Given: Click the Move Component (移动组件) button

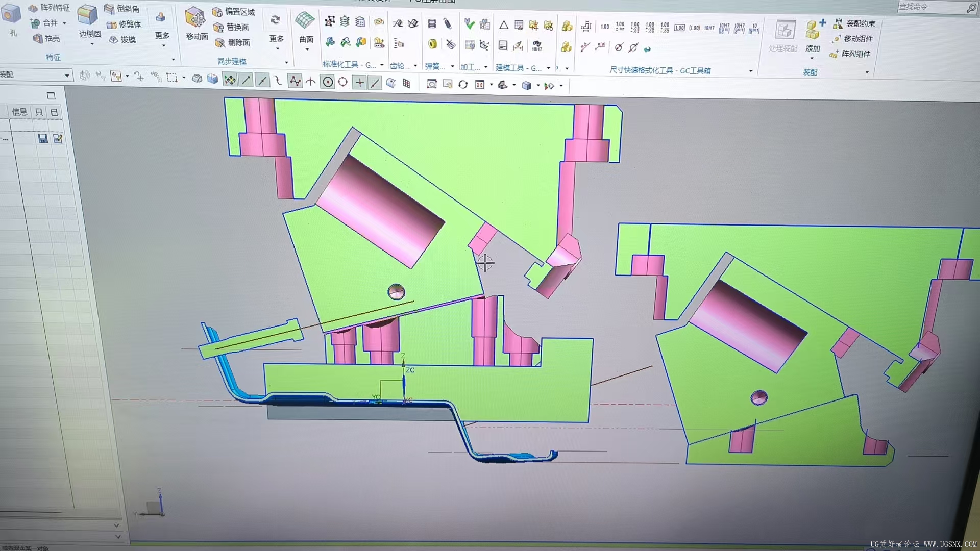Looking at the screenshot, I should (x=852, y=39).
